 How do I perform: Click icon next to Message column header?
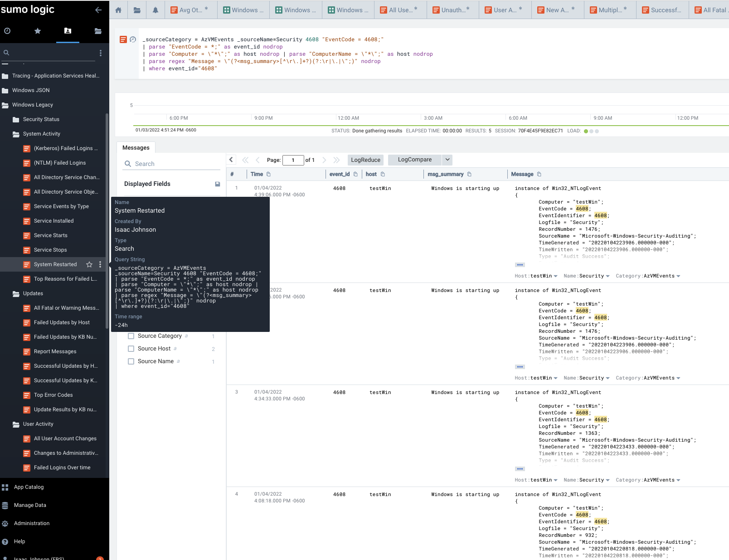pyautogui.click(x=539, y=174)
